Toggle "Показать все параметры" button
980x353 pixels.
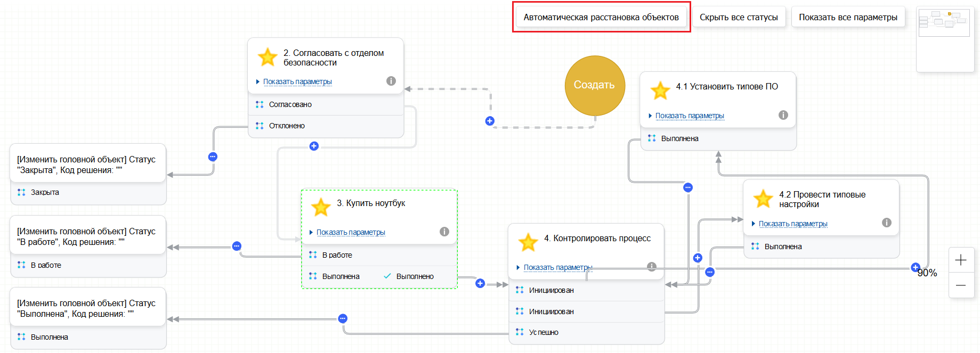(x=848, y=17)
